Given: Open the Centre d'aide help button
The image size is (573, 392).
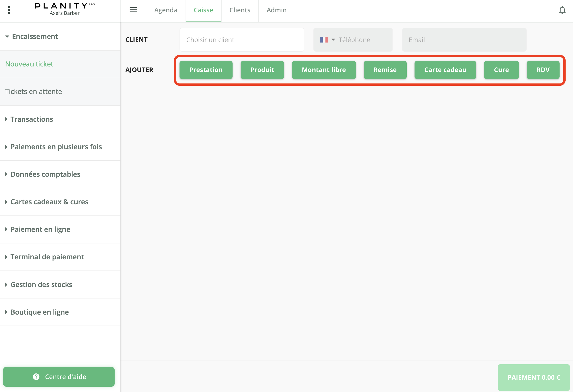Looking at the screenshot, I should click(59, 377).
